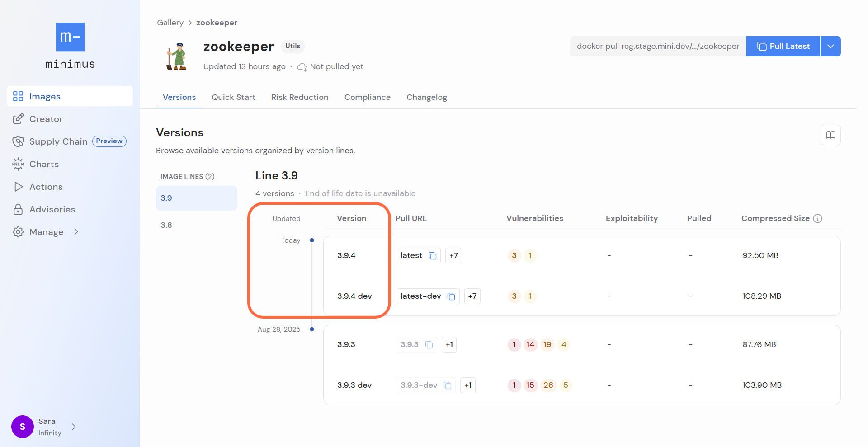Copy the latest pull URL
Screen dimensions: 868x447
(x=433, y=256)
